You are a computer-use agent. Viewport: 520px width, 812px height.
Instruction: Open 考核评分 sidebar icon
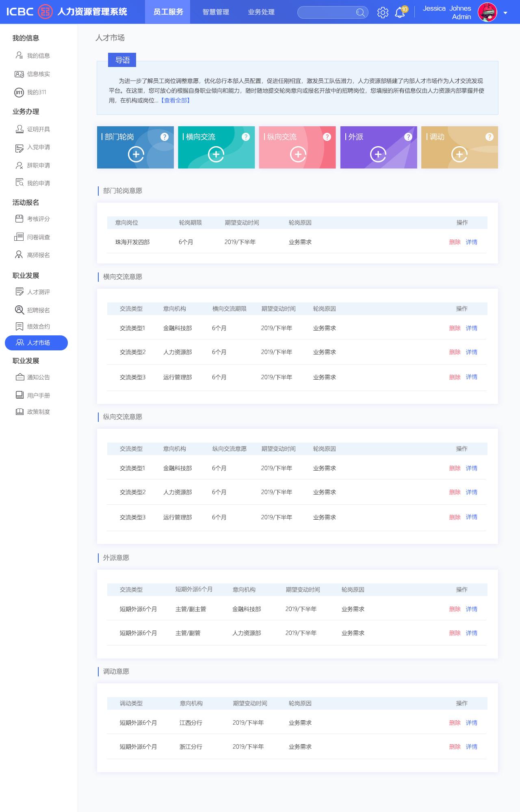click(x=19, y=219)
